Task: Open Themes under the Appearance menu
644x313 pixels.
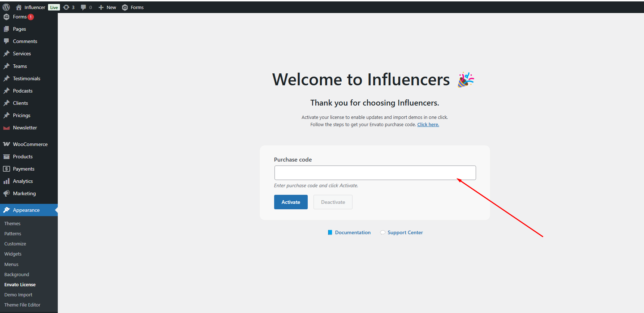Action: click(x=12, y=223)
